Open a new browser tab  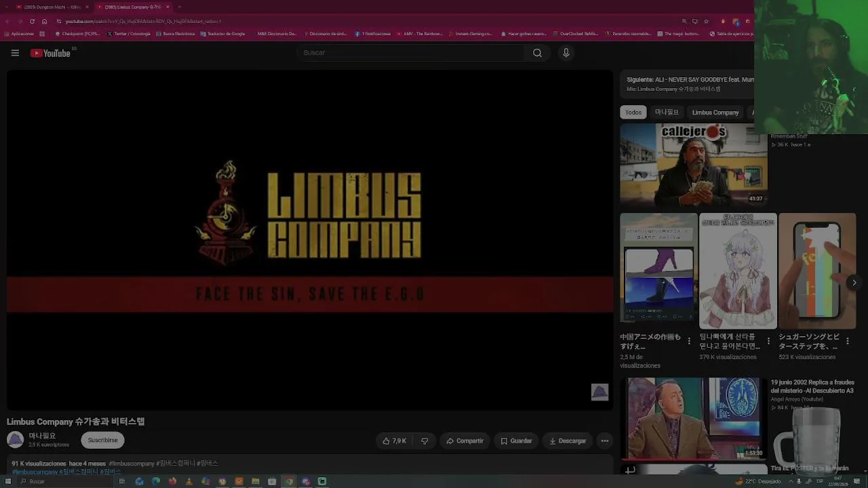tap(180, 7)
